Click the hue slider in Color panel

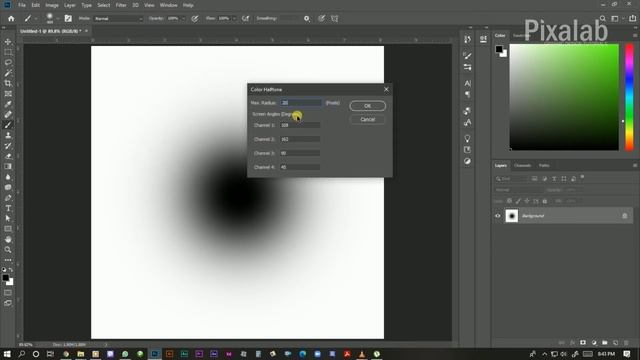630,97
